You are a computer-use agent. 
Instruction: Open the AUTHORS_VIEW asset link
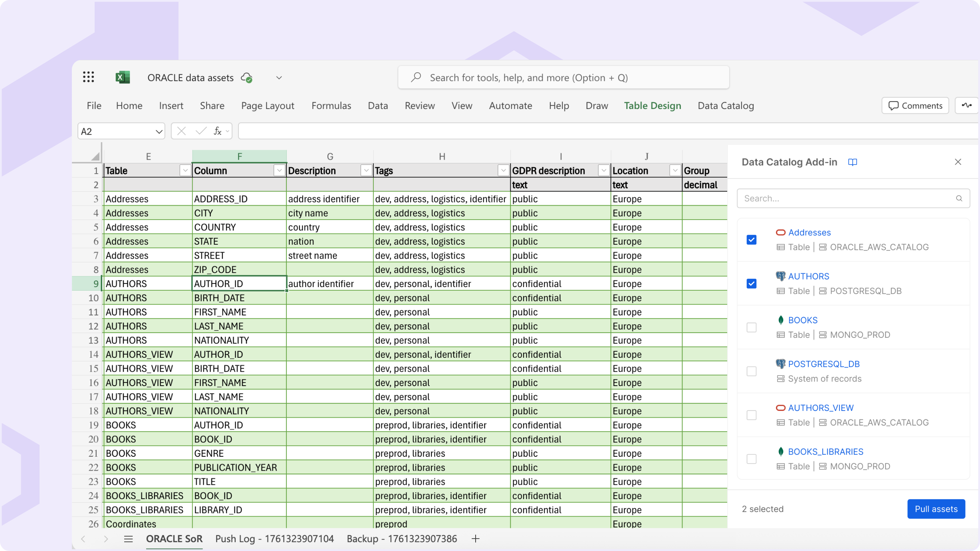pyautogui.click(x=821, y=408)
